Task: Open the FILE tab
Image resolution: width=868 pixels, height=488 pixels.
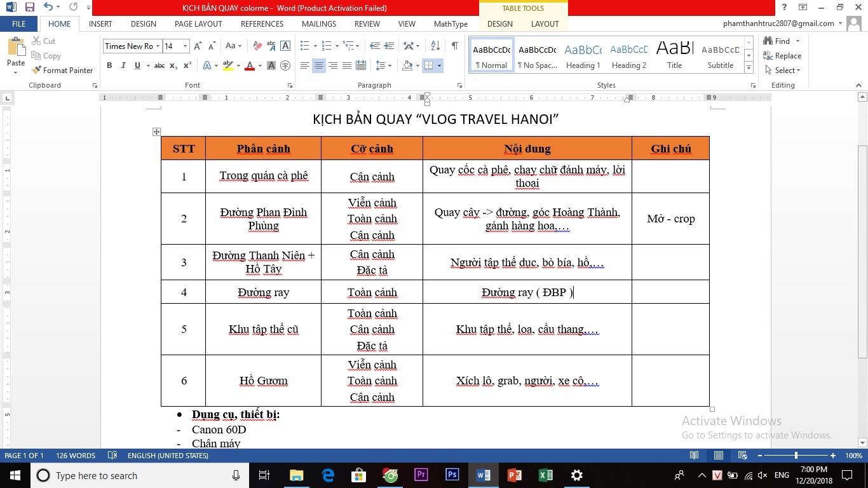Action: tap(19, 24)
